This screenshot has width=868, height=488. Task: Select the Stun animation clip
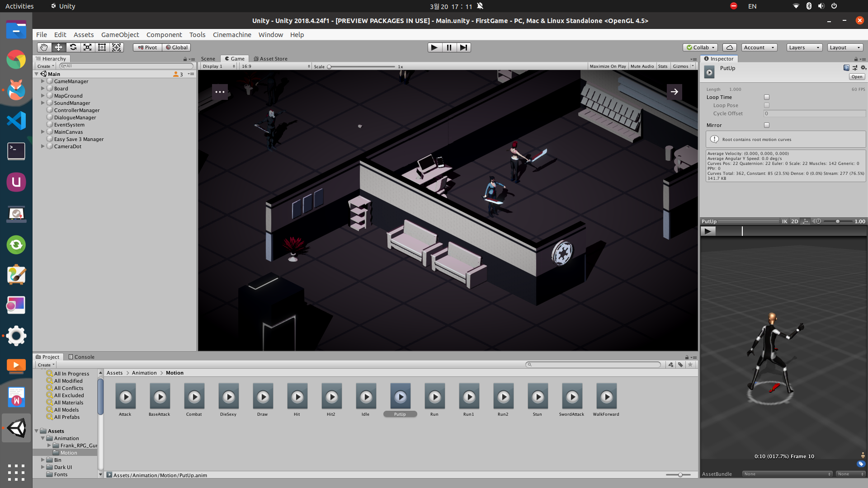tap(538, 400)
